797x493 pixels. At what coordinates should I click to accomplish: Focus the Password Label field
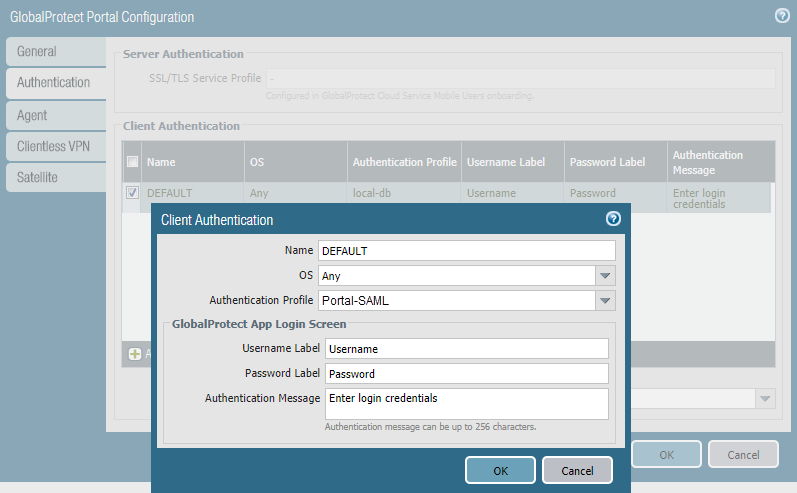click(466, 374)
